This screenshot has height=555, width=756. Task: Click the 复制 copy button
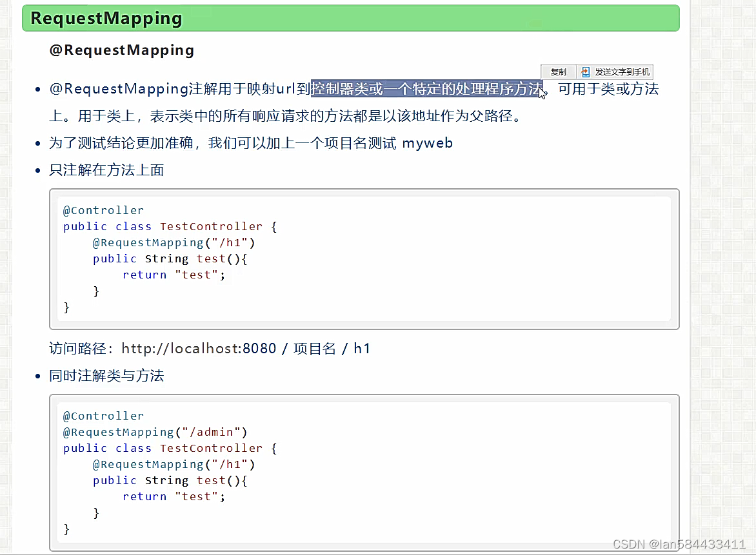[557, 72]
